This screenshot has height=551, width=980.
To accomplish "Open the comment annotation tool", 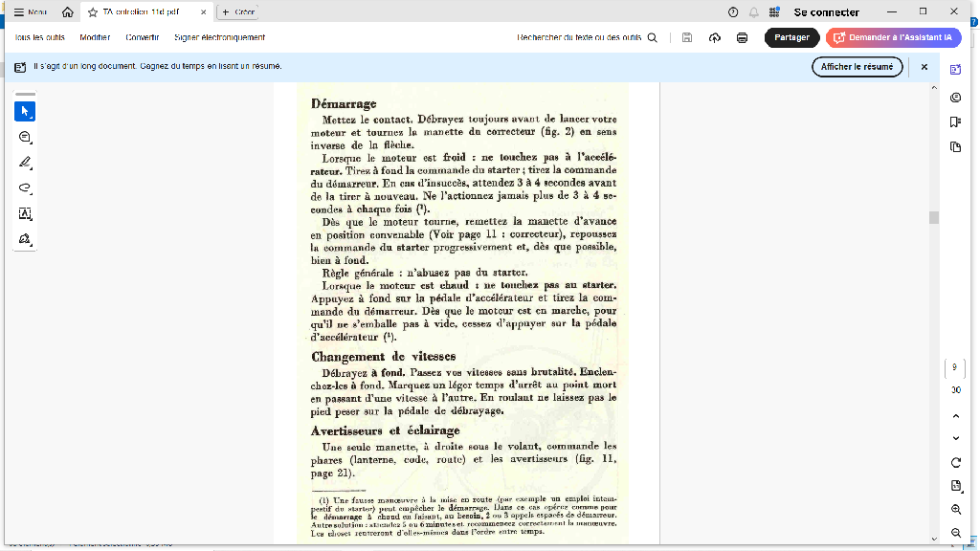I will [25, 138].
